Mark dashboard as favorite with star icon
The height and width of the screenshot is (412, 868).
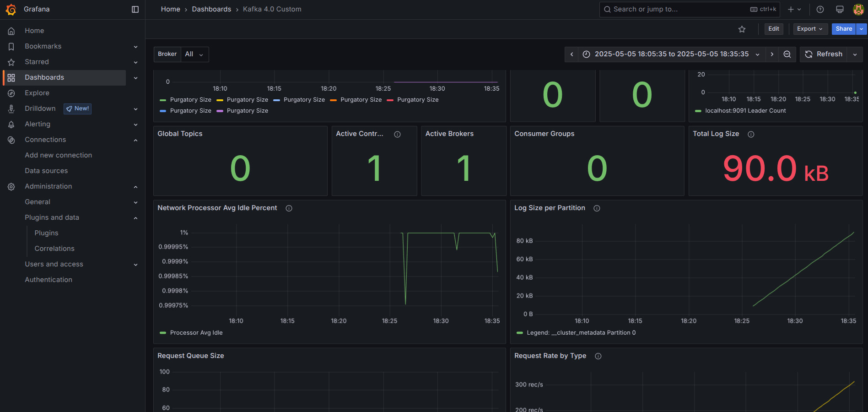(742, 29)
